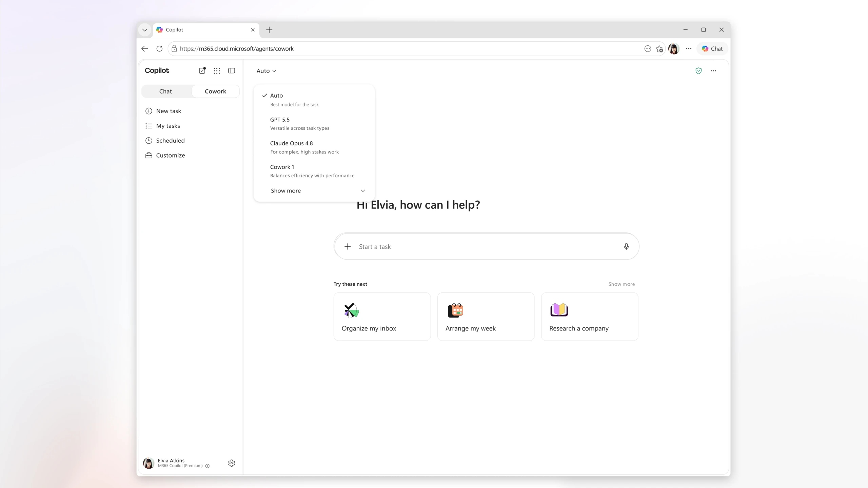Choose GPT 5.5 from the model list
Viewport: 868px width, 488px height.
point(314,123)
